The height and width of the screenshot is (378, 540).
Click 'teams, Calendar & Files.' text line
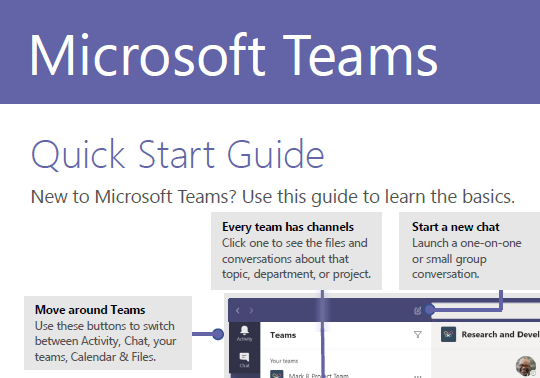coord(95,357)
